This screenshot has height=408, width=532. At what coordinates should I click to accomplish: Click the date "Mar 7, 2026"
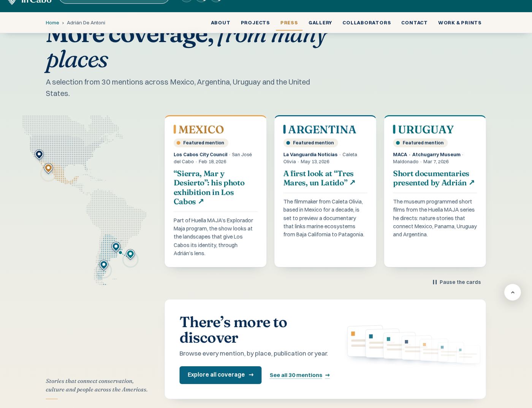coord(436,161)
